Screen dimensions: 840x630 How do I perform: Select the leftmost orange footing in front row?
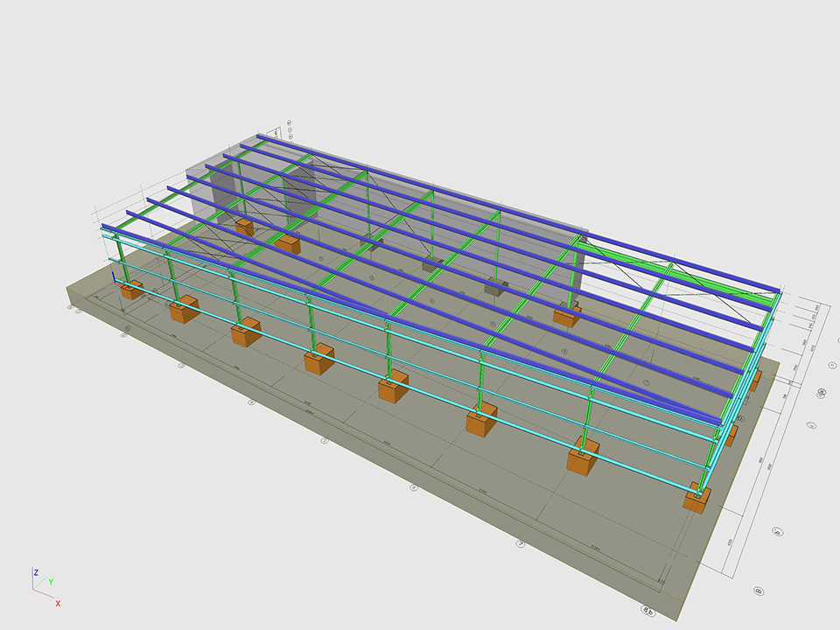tap(132, 290)
